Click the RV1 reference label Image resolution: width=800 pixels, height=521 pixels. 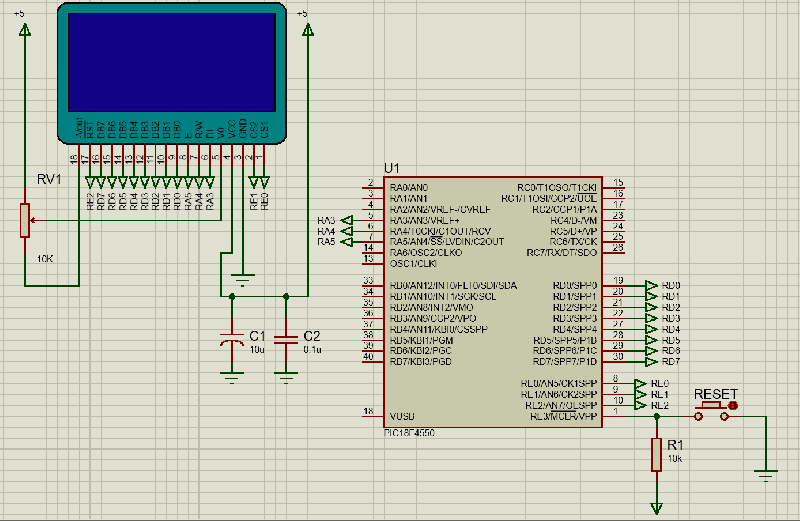coord(49,179)
